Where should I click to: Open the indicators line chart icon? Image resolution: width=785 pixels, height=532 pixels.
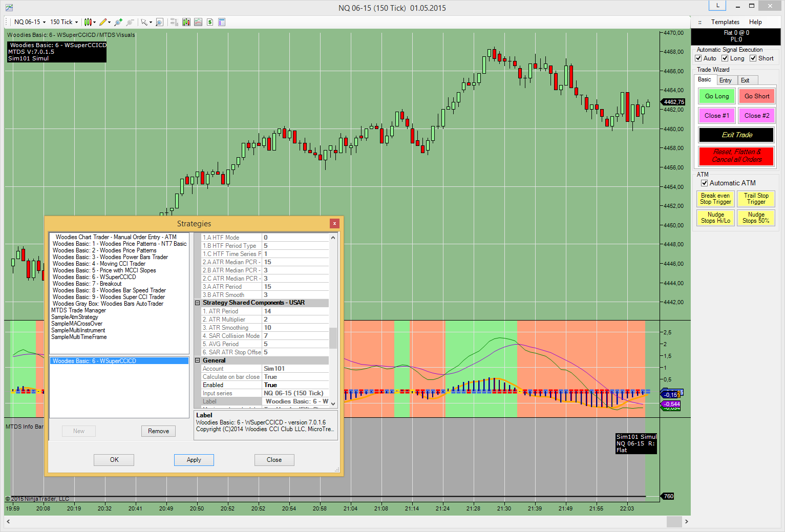click(x=198, y=22)
